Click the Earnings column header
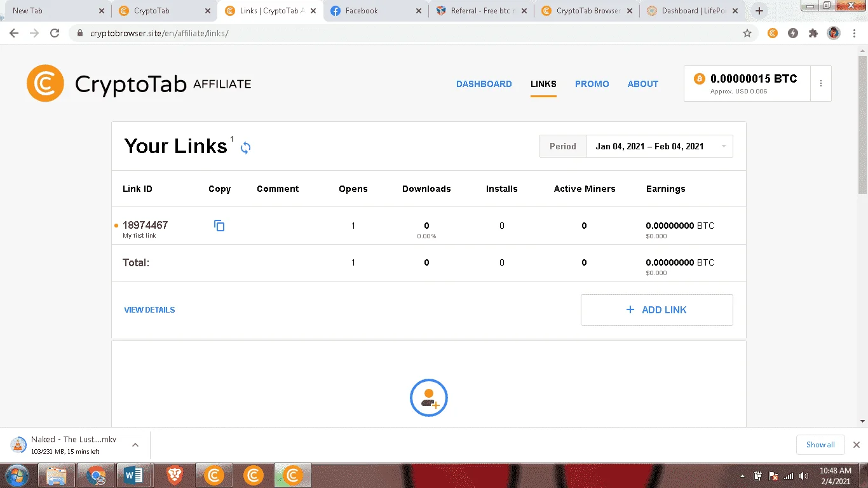 point(665,189)
